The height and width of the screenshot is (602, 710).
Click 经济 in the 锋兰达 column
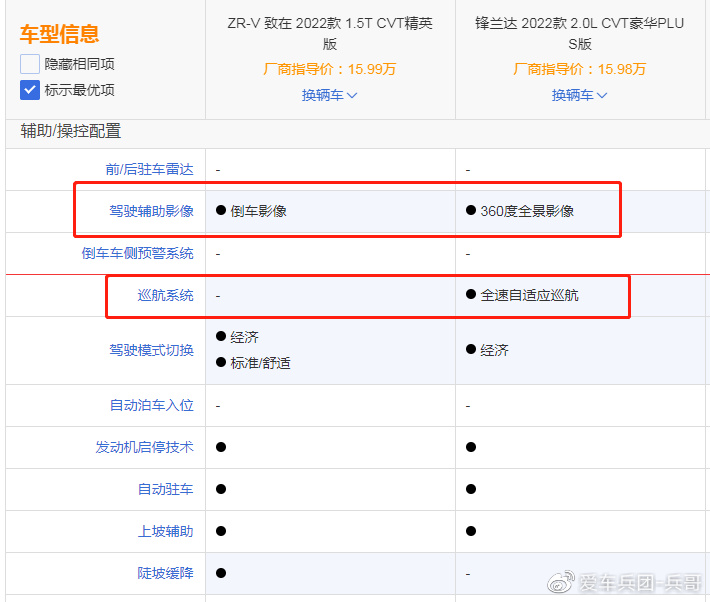(487, 350)
